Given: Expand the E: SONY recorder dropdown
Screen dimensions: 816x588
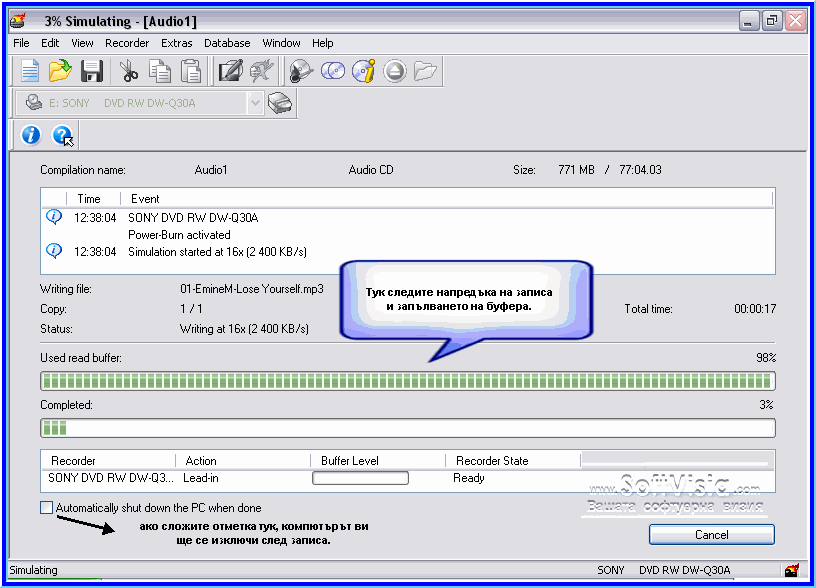Looking at the screenshot, I should (254, 103).
